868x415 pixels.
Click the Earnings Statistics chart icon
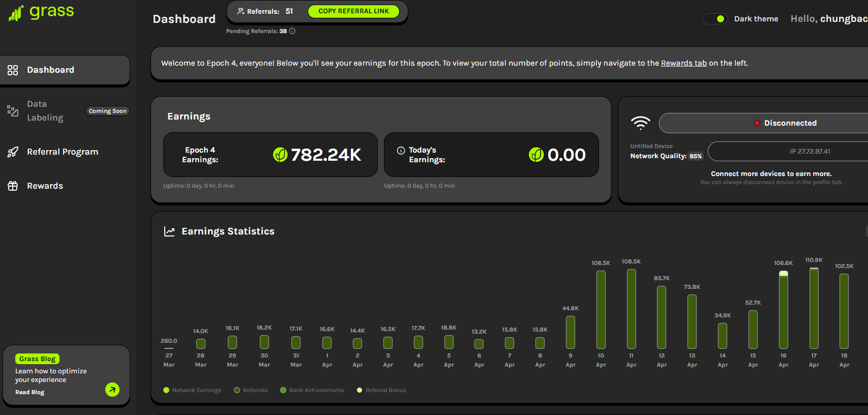[x=169, y=231]
